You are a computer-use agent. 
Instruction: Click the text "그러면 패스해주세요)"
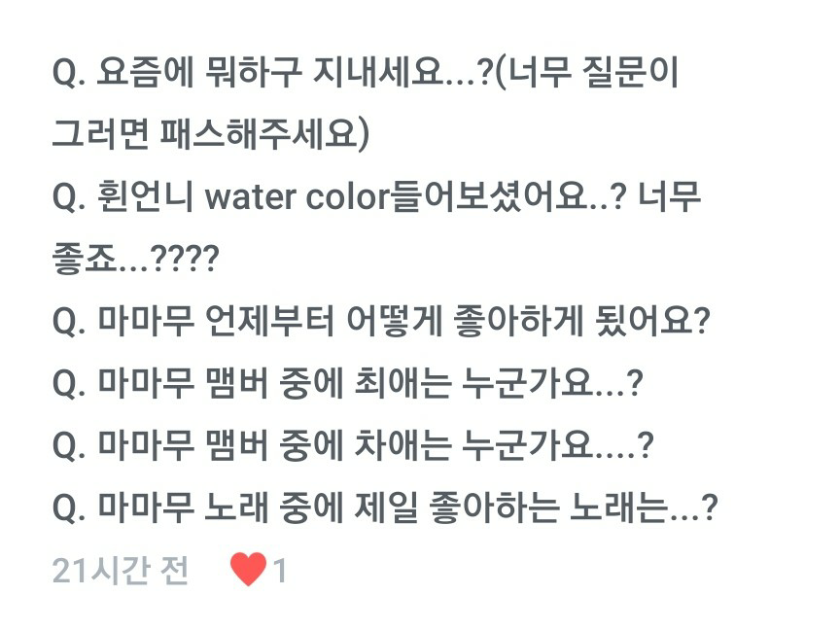(x=211, y=136)
